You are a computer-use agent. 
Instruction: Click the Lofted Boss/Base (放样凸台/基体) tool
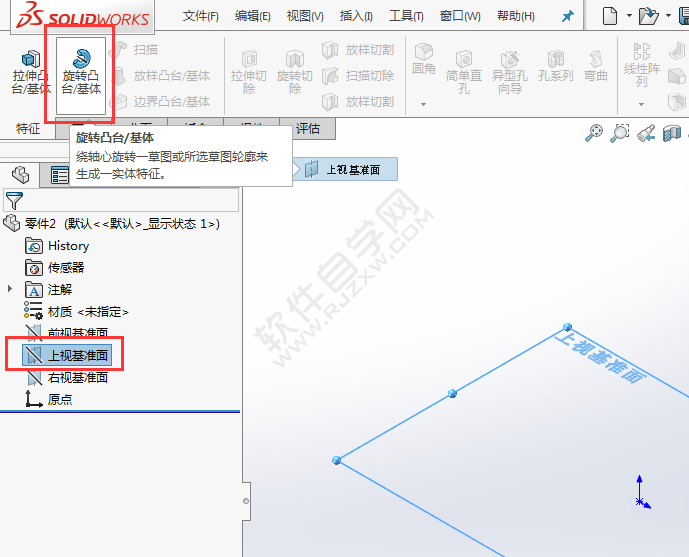point(160,76)
